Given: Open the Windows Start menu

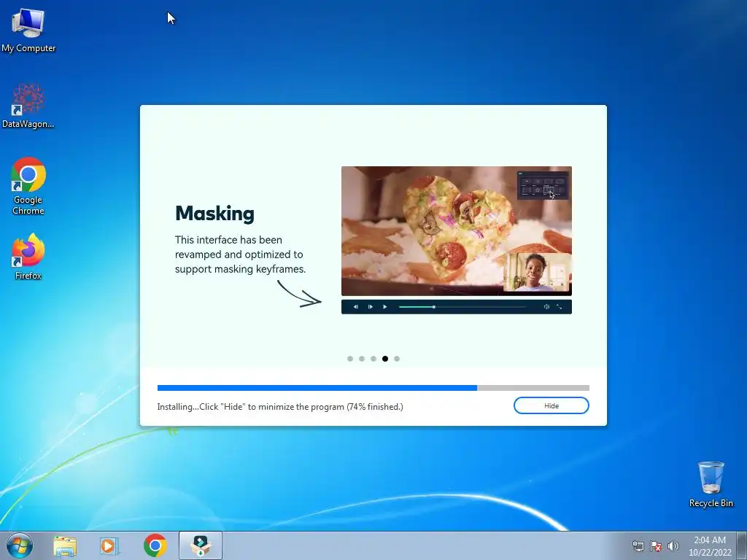Looking at the screenshot, I should (x=20, y=545).
